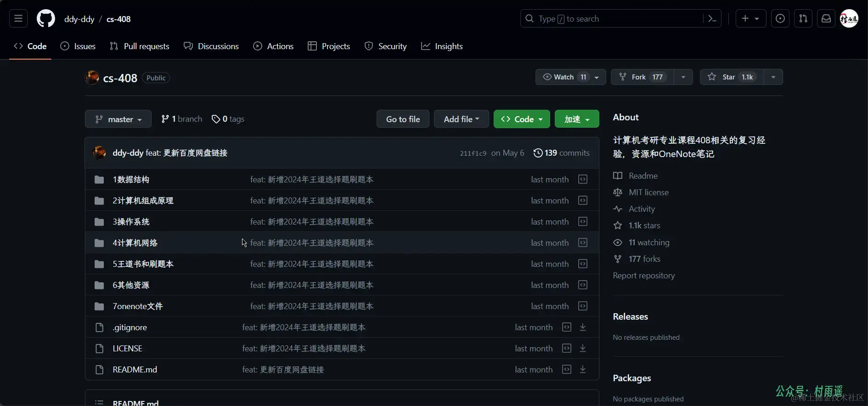Viewport: 868px width, 406px height.
Task: Click the Go to file button
Action: pos(403,119)
